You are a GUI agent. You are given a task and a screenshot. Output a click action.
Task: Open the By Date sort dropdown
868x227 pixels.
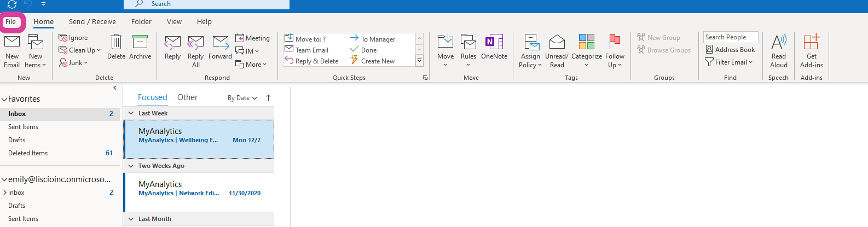pos(242,98)
